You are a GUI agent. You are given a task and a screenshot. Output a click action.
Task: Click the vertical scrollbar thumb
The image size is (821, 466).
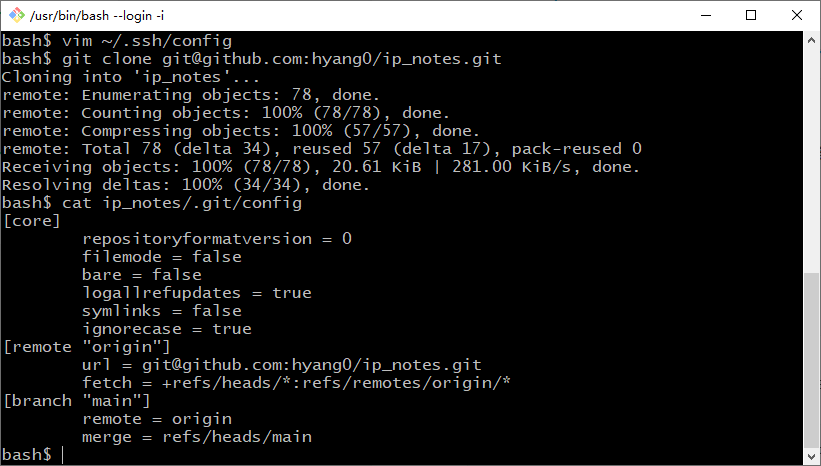point(812,360)
